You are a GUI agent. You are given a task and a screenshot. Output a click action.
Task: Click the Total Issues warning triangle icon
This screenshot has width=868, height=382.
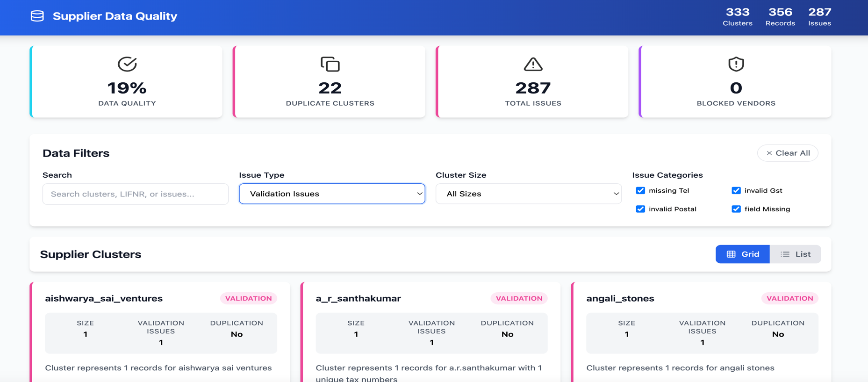pos(533,64)
